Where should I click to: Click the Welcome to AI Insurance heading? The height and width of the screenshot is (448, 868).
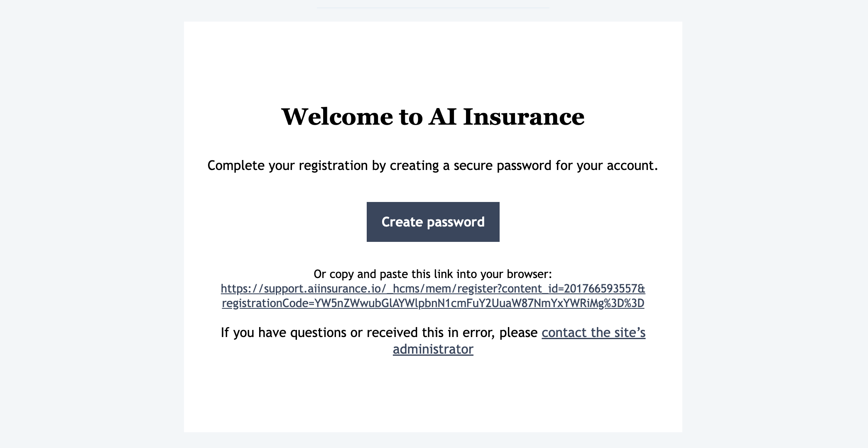click(x=433, y=118)
